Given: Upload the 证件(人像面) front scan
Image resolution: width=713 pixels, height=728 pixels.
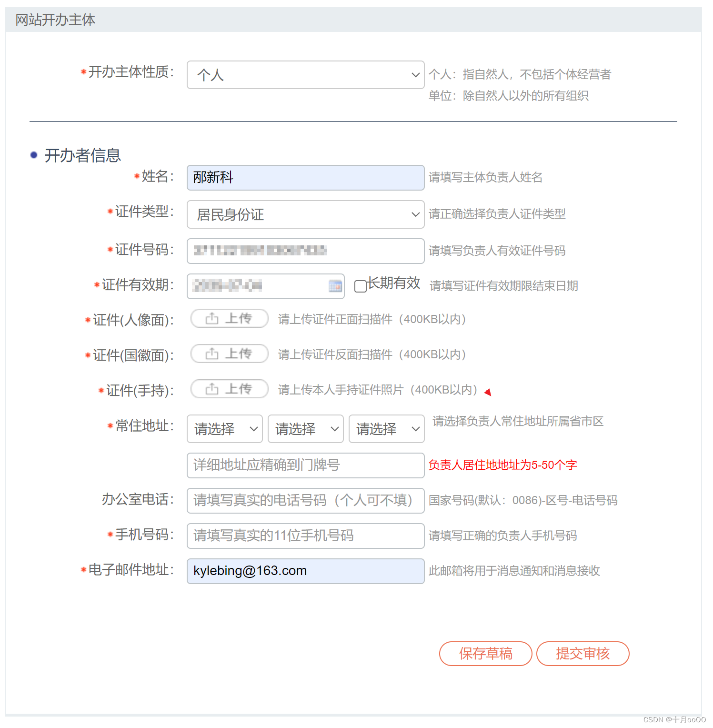Looking at the screenshot, I should click(230, 319).
